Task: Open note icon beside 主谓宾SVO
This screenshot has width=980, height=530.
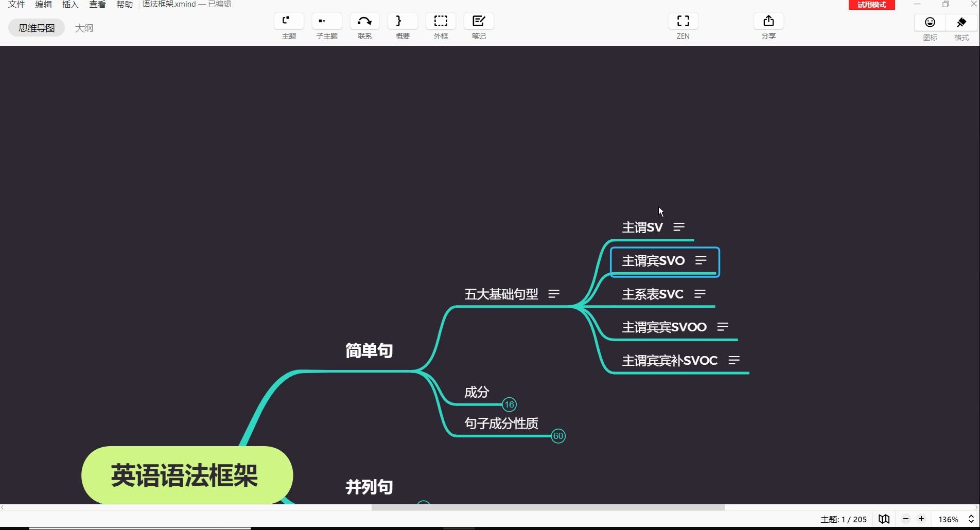Action: pos(701,260)
